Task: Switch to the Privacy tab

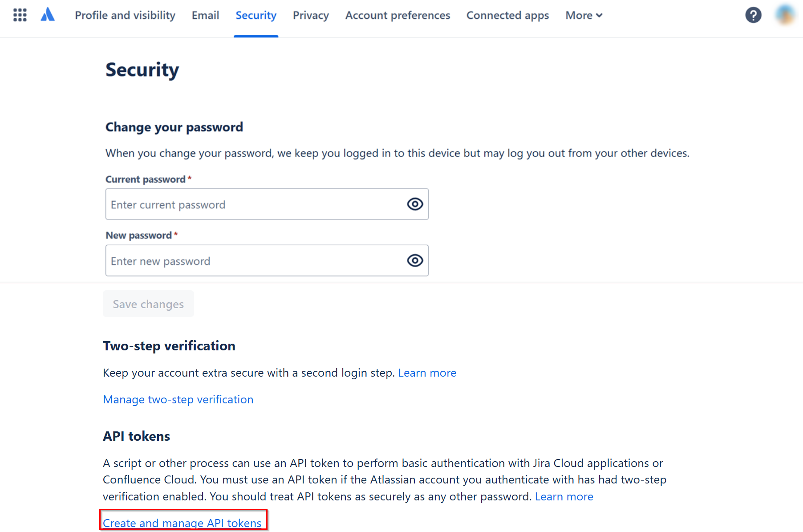Action: pos(310,15)
